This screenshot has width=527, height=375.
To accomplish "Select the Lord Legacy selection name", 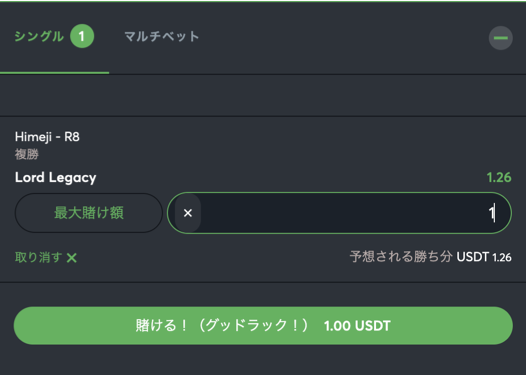I will point(55,177).
